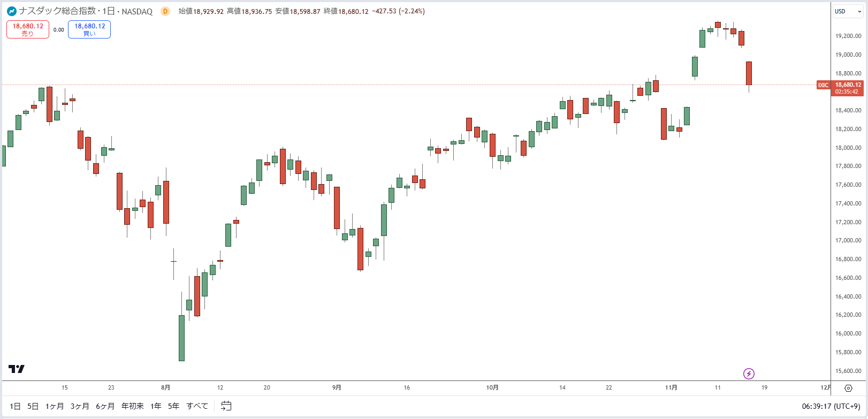Viewport: 868px width, 419px height.
Task: Click the 高値 18,936.75 high value
Action: coord(249,11)
